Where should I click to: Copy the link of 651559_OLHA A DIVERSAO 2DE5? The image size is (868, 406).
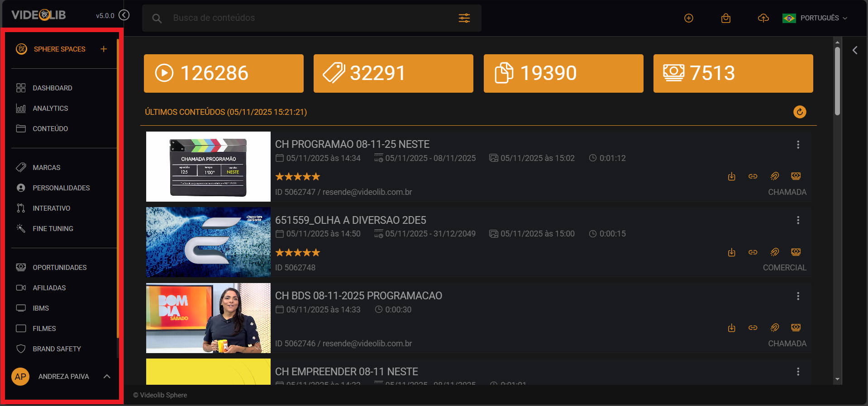pos(753,252)
